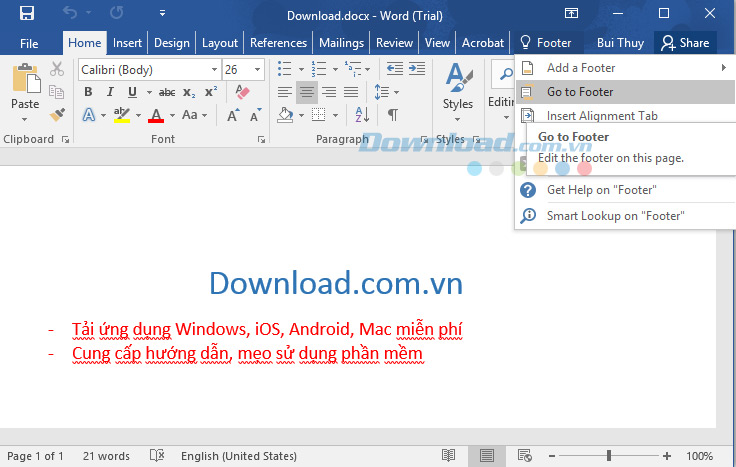Viewport: 736px width, 467px height.
Task: Click the Numbering list icon
Action: (x=319, y=69)
